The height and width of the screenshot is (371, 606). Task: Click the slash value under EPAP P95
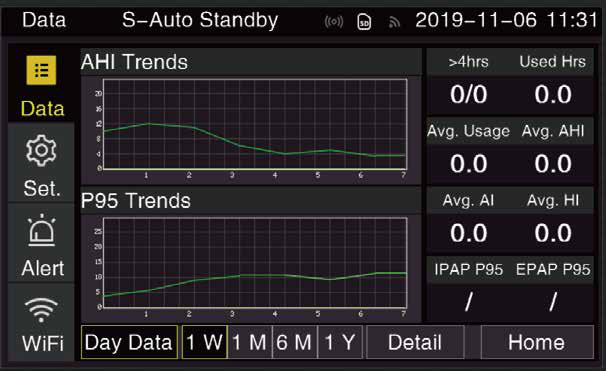click(553, 301)
